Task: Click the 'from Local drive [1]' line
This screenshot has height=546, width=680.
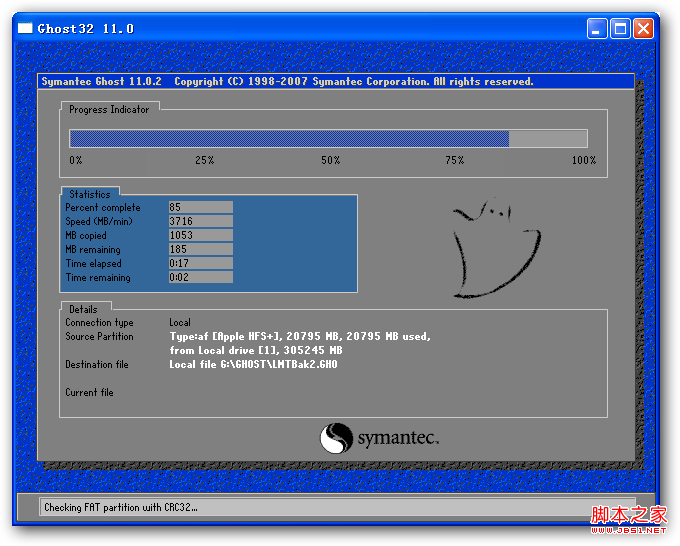Action: (256, 350)
